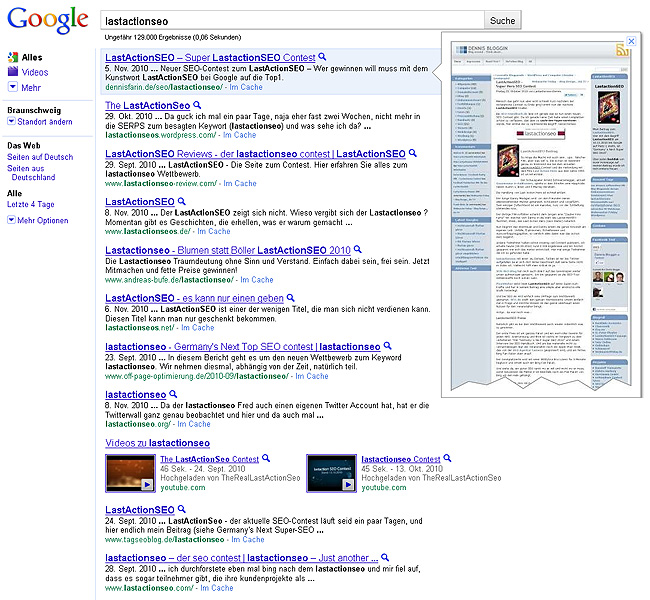This screenshot has width=650, height=600.
Task: Click magnifier beside the tagseoblog.de result title
Action: pyautogui.click(x=182, y=509)
